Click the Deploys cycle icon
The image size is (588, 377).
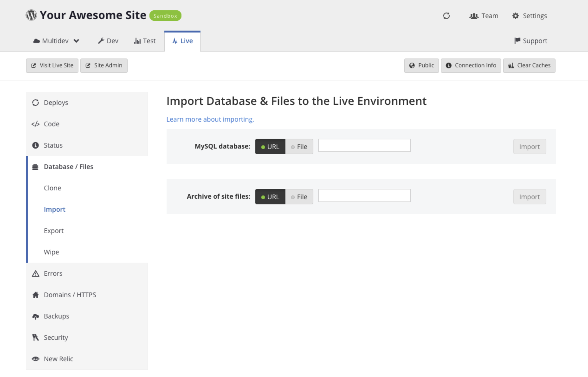(x=36, y=103)
